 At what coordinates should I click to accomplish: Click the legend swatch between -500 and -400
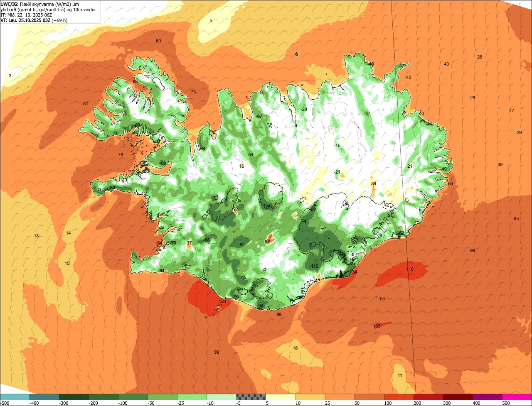(x=15, y=396)
